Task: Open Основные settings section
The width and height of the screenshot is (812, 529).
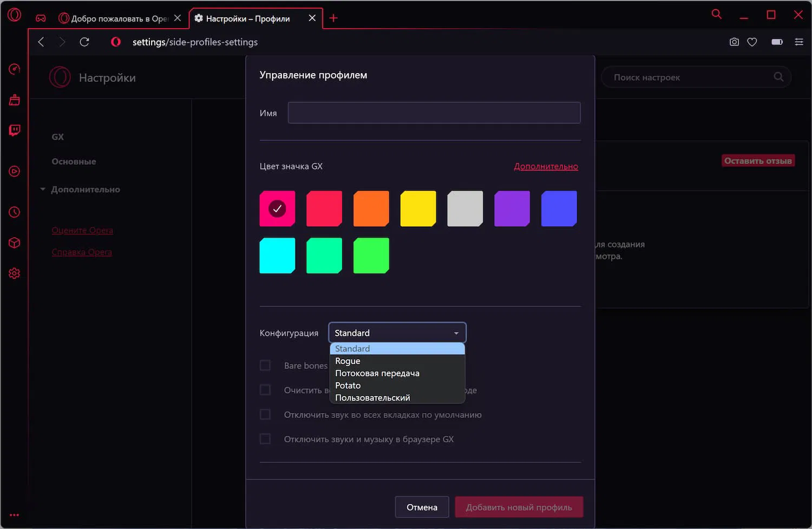Action: tap(74, 161)
